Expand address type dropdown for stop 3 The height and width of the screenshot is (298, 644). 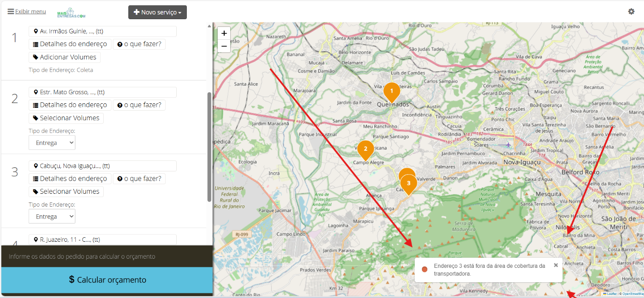point(52,216)
